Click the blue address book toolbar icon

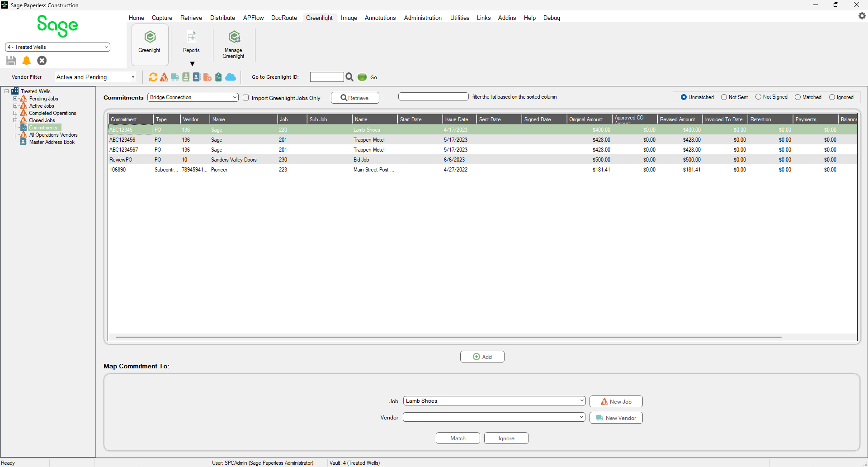point(197,77)
